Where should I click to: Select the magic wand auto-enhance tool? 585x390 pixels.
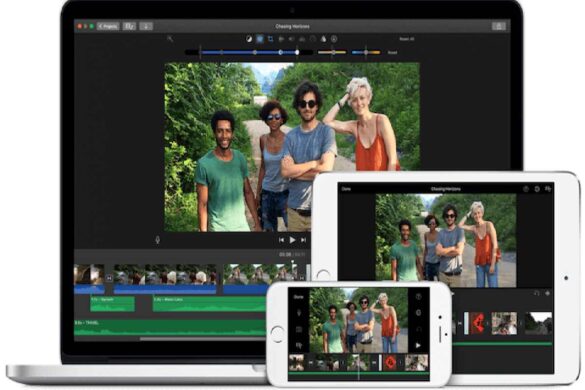tap(170, 38)
